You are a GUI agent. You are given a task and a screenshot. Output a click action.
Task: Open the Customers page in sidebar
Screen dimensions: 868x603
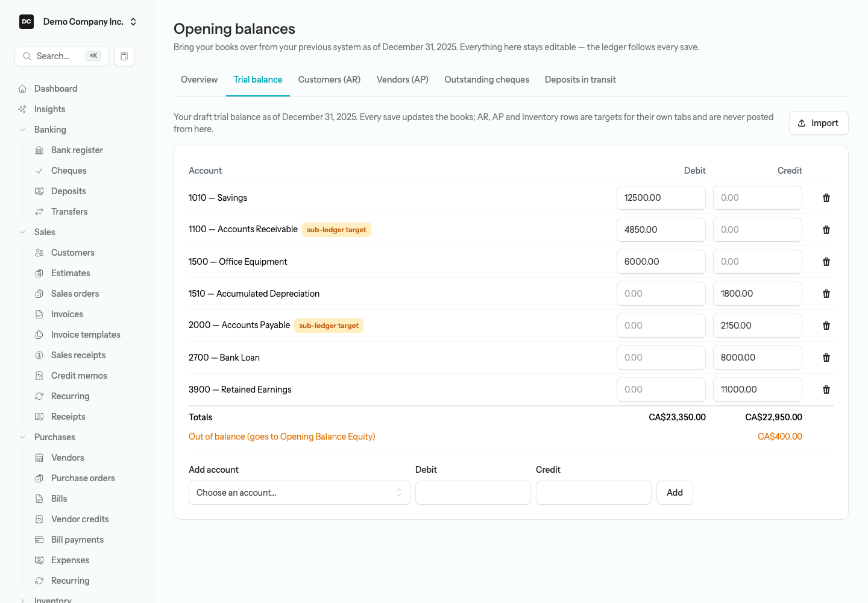click(x=72, y=253)
